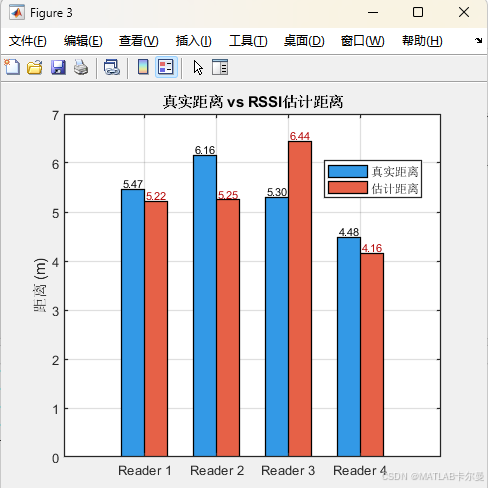Image resolution: width=488 pixels, height=488 pixels.
Task: Open the 查看(V) menu
Action: [x=139, y=41]
